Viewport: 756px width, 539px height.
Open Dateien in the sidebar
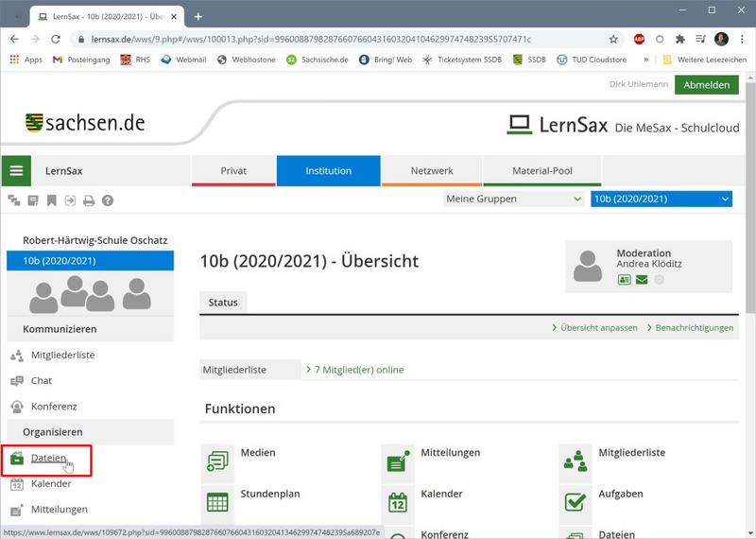pos(48,459)
